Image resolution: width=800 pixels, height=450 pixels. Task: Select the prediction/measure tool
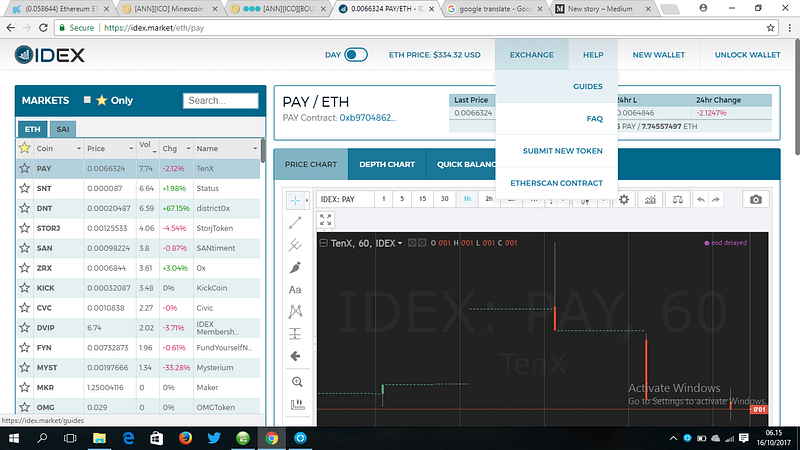(295, 334)
